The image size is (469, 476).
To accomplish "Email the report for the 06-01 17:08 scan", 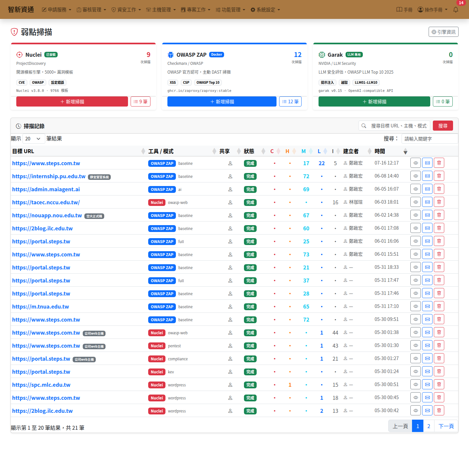I will coord(427,228).
